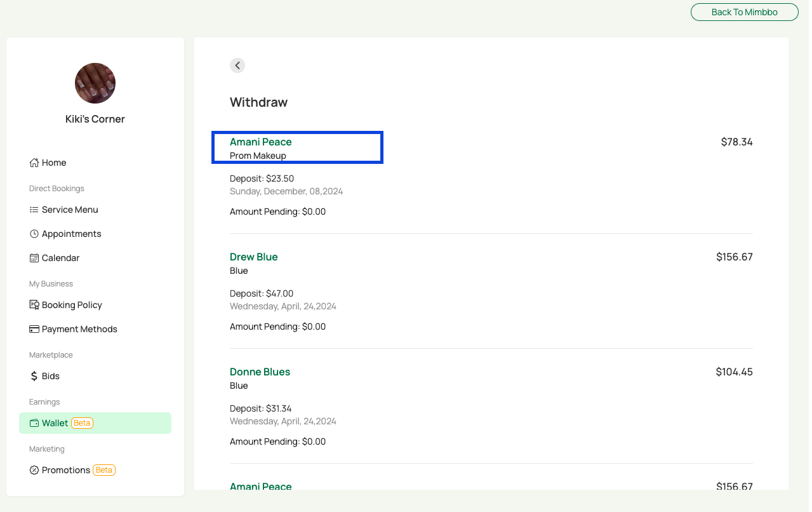Open Payment Methods page
Viewport: 812px width, 512px height.
tap(95, 329)
